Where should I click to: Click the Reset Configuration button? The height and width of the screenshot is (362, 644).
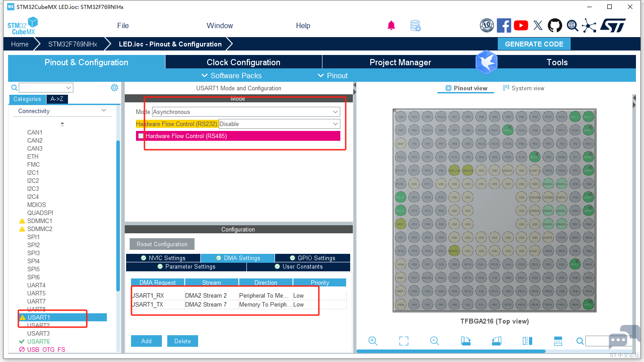[x=162, y=244]
